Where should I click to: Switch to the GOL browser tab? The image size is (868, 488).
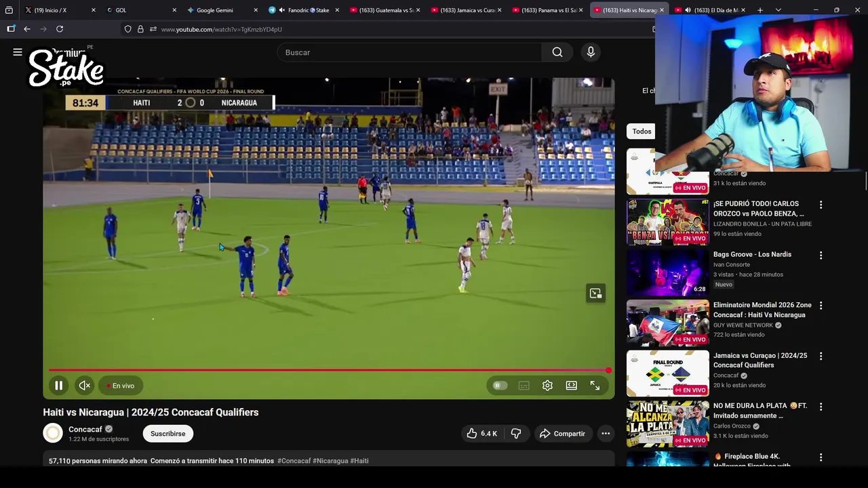point(139,10)
